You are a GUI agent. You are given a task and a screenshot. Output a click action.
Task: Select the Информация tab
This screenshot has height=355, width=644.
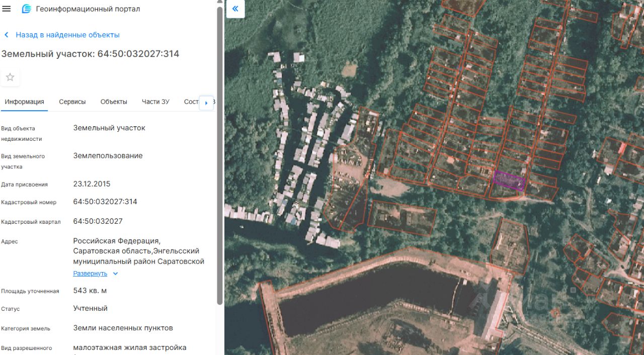24,102
